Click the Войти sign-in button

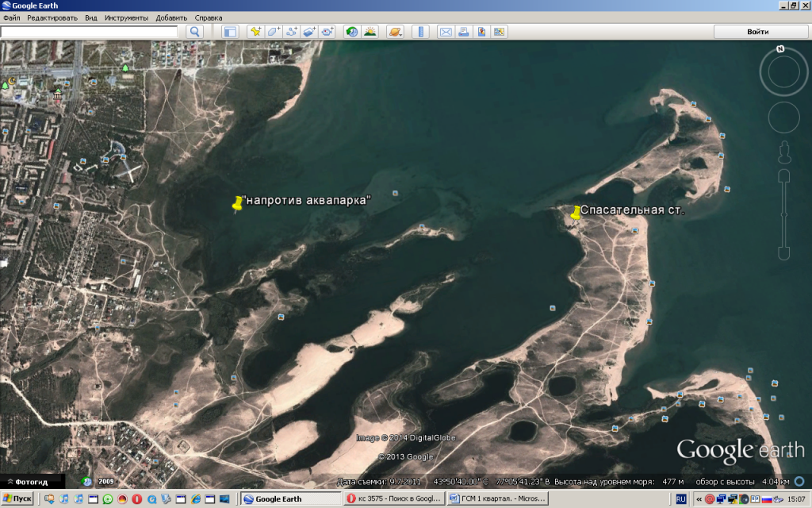(757, 32)
